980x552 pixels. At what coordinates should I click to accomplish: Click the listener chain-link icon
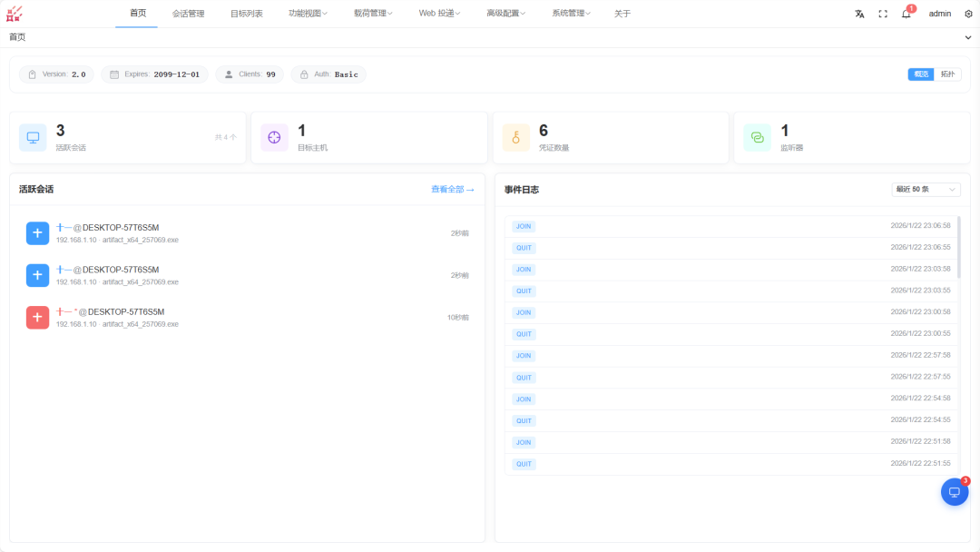pos(757,137)
